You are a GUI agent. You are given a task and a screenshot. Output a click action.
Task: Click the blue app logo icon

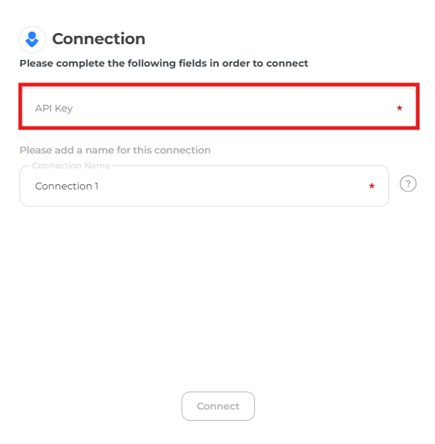pos(32,39)
